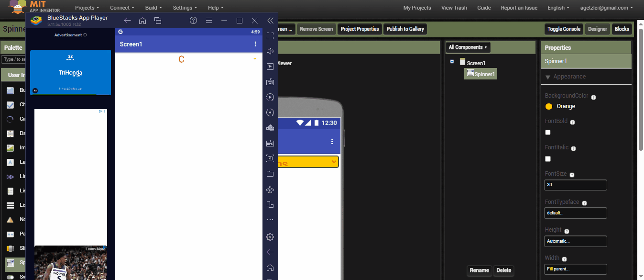Click the Orange BackgroundColor swatch

(x=549, y=106)
